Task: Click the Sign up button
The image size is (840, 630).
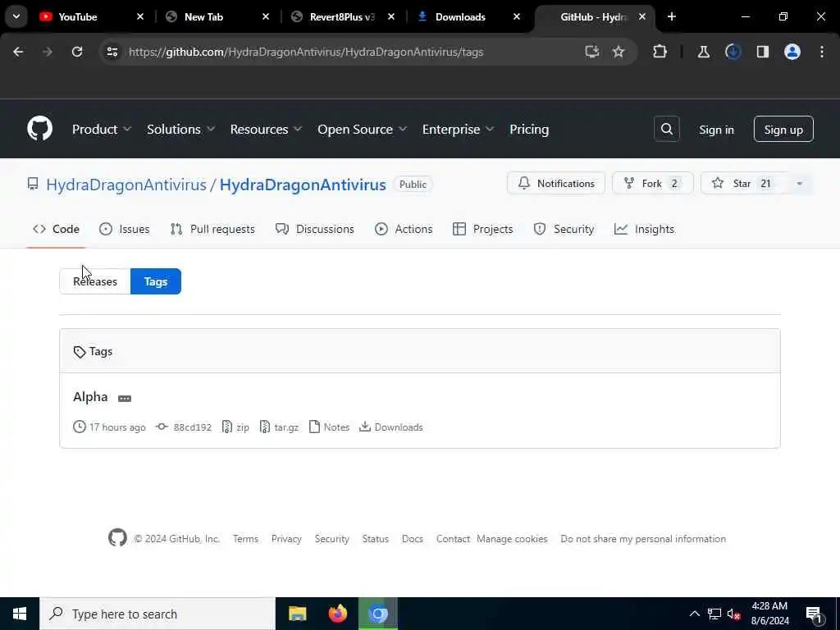Action: [783, 129]
